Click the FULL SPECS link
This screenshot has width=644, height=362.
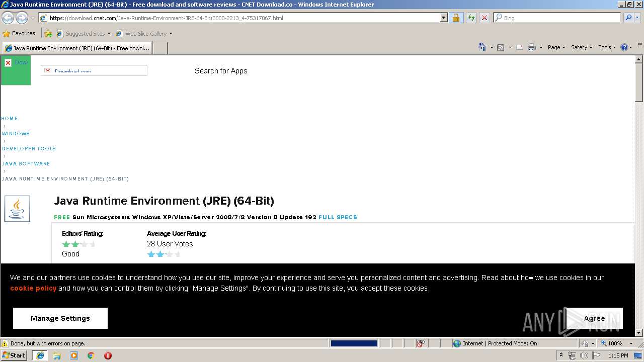coord(338,217)
